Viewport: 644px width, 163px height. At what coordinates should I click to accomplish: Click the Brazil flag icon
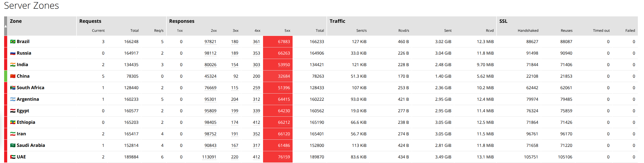(13, 42)
